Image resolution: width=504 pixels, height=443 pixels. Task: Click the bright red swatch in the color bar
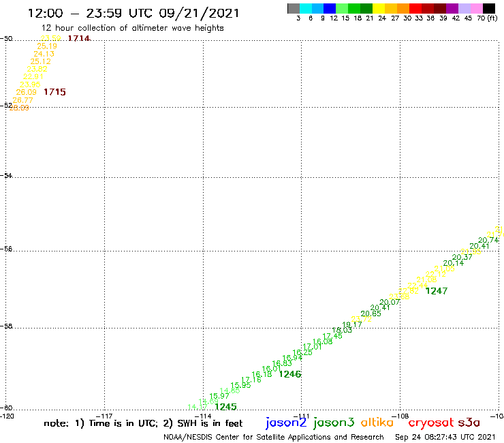click(415, 8)
